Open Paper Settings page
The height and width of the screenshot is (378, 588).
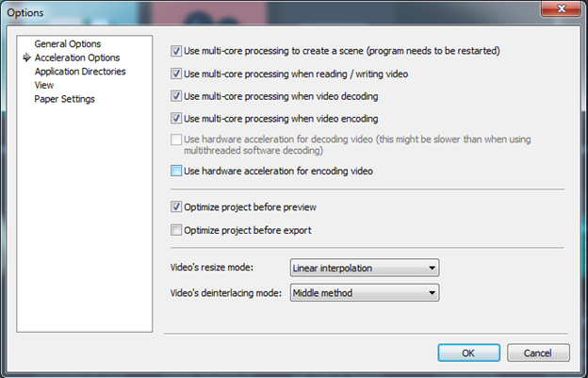64,99
